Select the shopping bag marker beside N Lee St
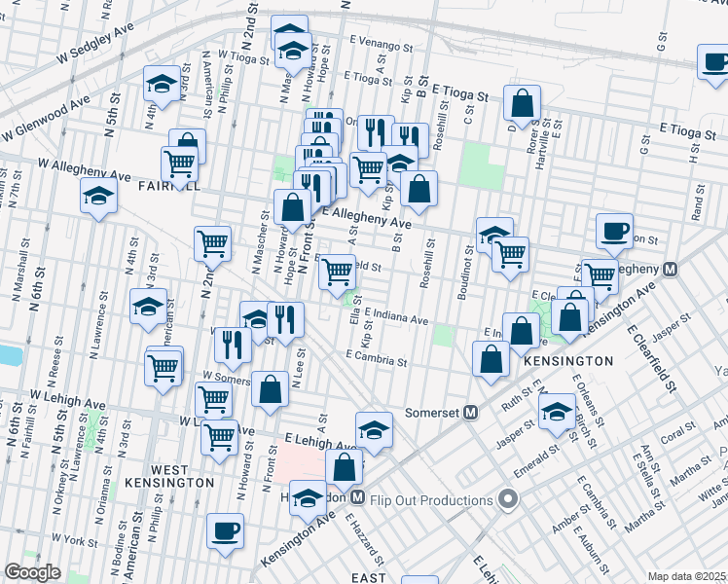Viewport: 728px width, 584px height. (x=270, y=390)
